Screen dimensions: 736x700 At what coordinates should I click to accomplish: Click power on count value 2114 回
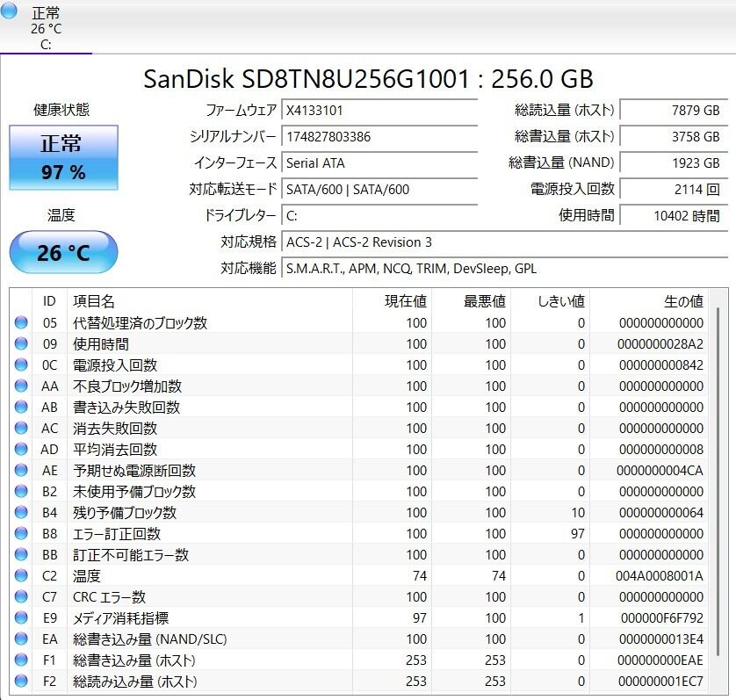(x=674, y=189)
